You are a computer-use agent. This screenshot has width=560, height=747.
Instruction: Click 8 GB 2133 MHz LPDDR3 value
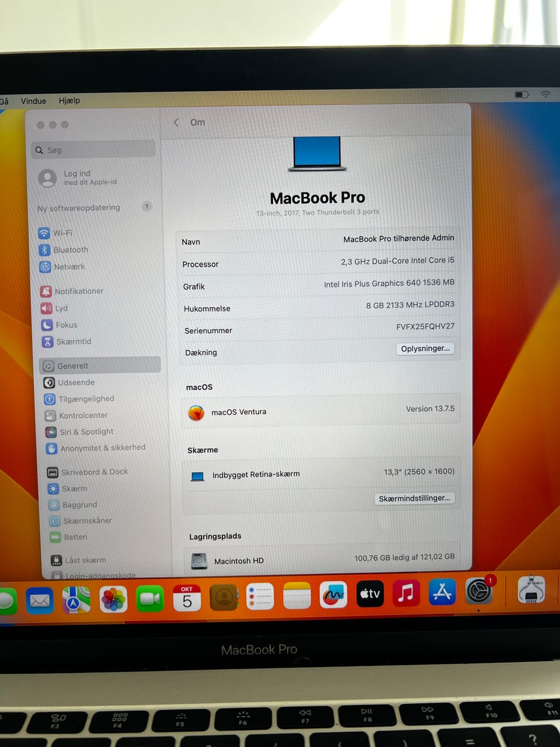coord(410,305)
